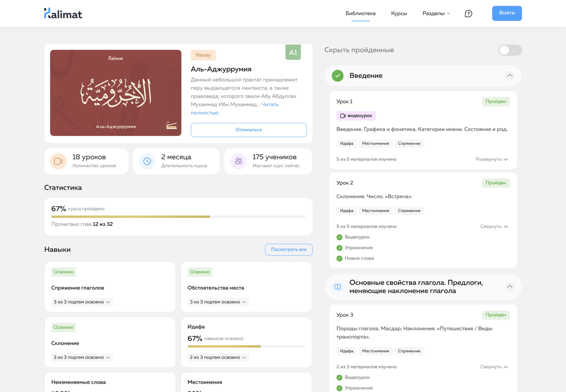
Task: Collapse Урок 2 materials with Свернуть
Action: 494,227
